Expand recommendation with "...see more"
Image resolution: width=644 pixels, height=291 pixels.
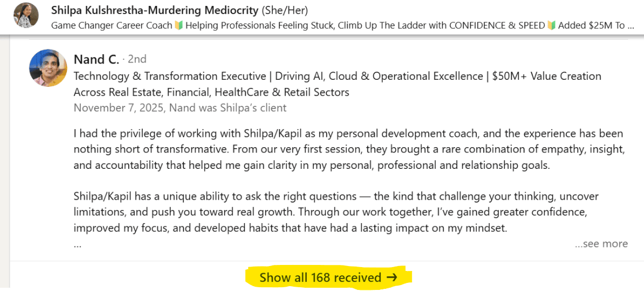pyautogui.click(x=601, y=244)
